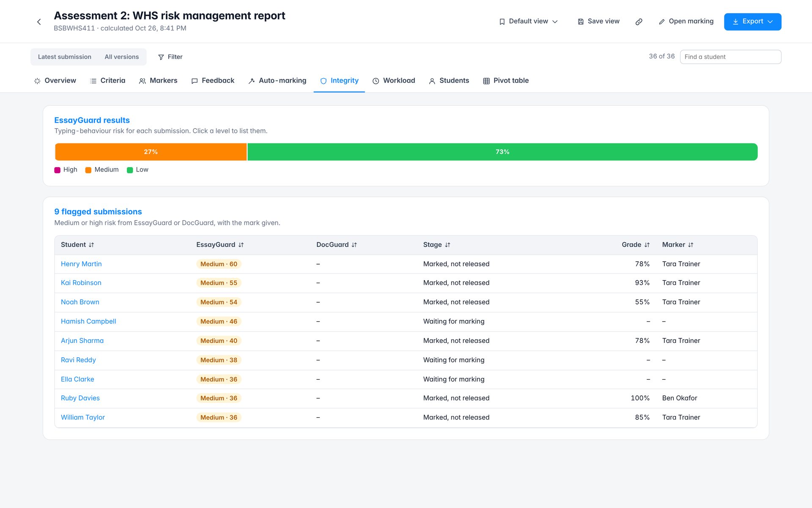Click the filter funnel icon
812x508 pixels.
point(161,57)
